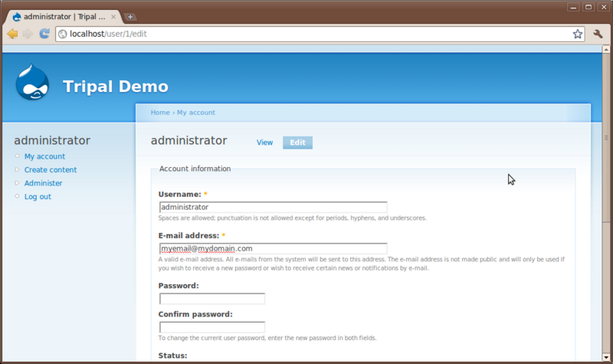Image resolution: width=613 pixels, height=364 pixels.
Task: Click the 'To change the current user password' text
Action: (267, 338)
